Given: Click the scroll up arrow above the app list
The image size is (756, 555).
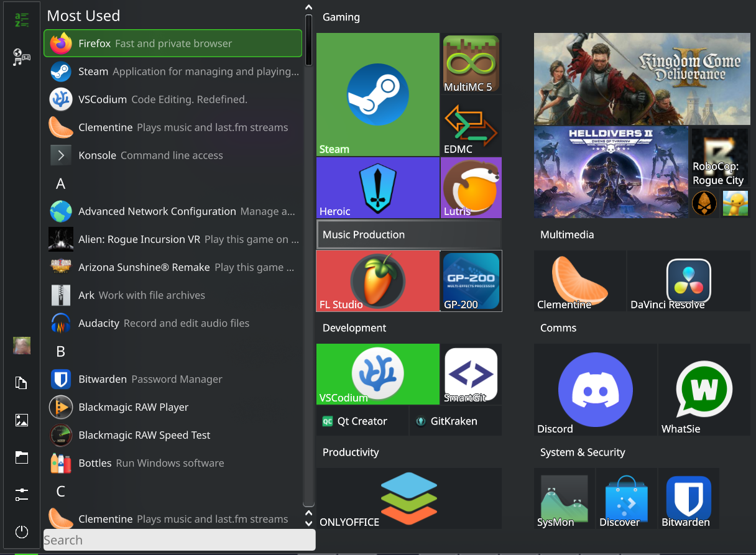Looking at the screenshot, I should [x=309, y=7].
